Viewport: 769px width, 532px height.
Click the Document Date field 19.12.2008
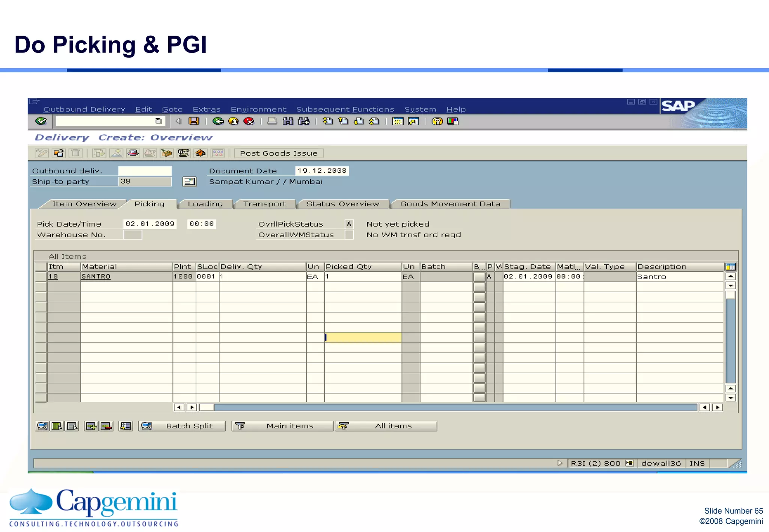(x=322, y=171)
